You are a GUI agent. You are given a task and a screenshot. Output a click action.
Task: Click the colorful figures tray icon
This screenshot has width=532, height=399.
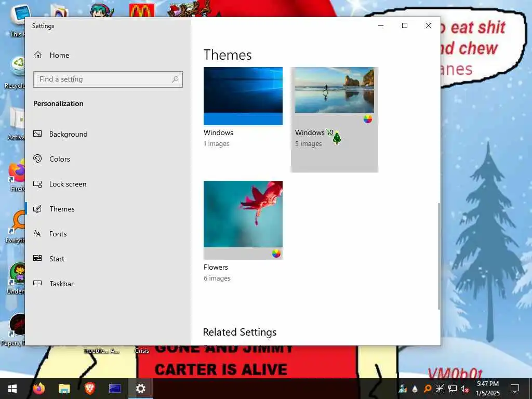click(x=403, y=389)
